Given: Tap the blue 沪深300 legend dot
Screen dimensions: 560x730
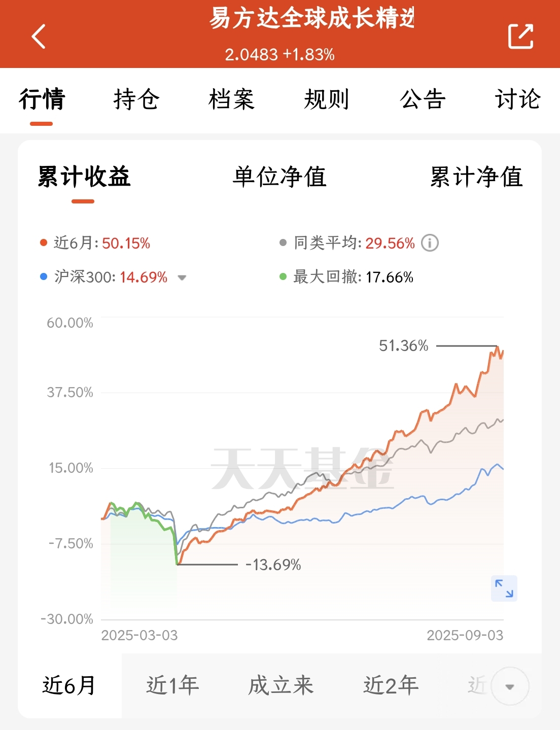Looking at the screenshot, I should 44,276.
